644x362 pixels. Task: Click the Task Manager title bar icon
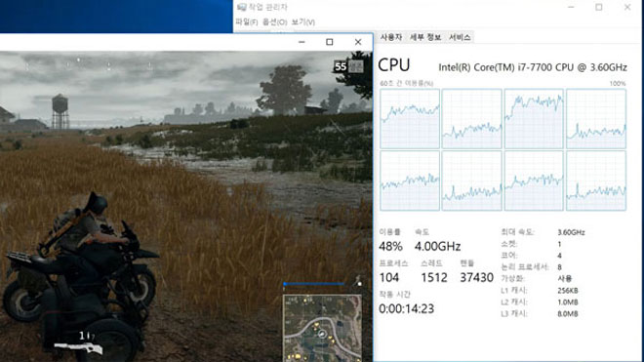(242, 7)
